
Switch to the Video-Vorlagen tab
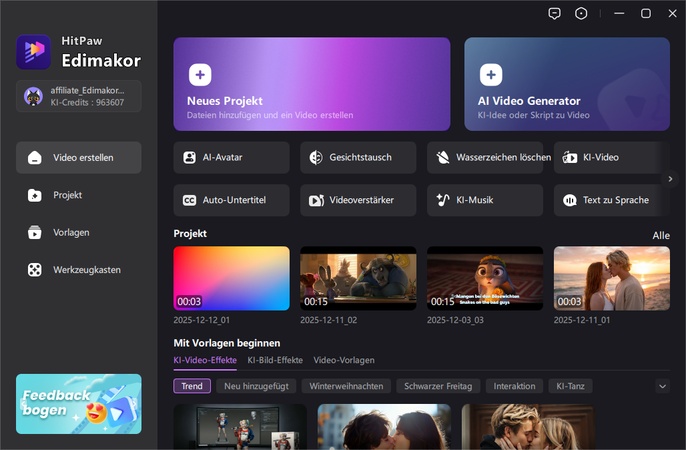[x=346, y=360]
